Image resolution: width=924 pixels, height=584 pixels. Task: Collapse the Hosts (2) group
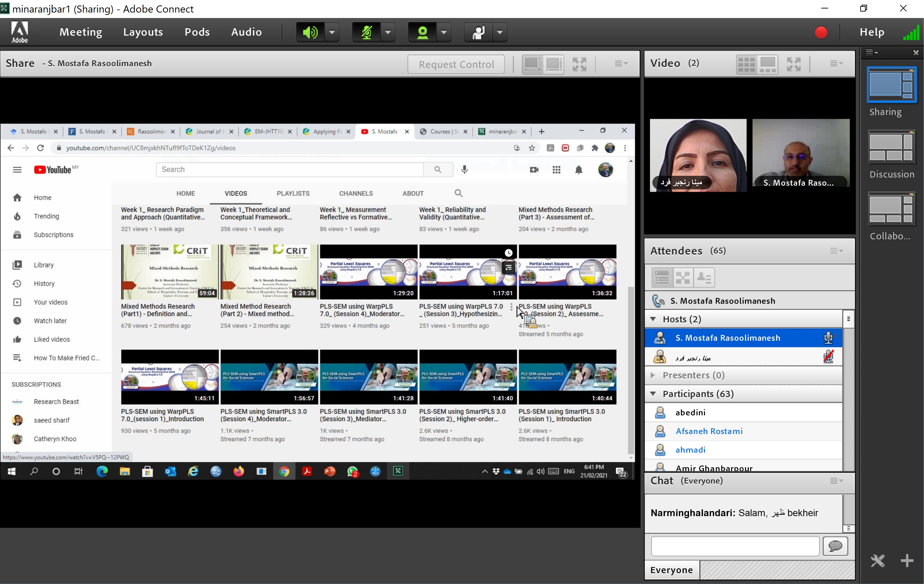653,319
